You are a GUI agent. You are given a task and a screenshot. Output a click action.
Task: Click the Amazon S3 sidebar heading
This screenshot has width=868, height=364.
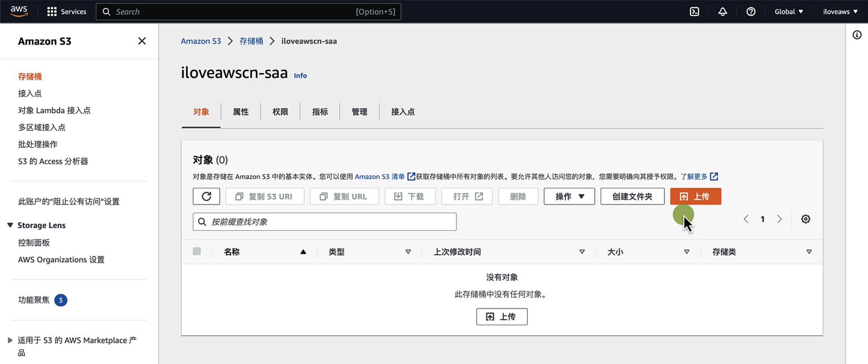tap(45, 41)
